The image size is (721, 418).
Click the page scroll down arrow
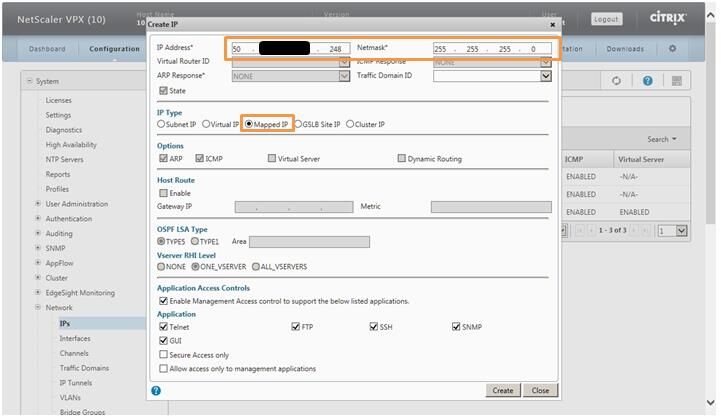tap(711, 403)
